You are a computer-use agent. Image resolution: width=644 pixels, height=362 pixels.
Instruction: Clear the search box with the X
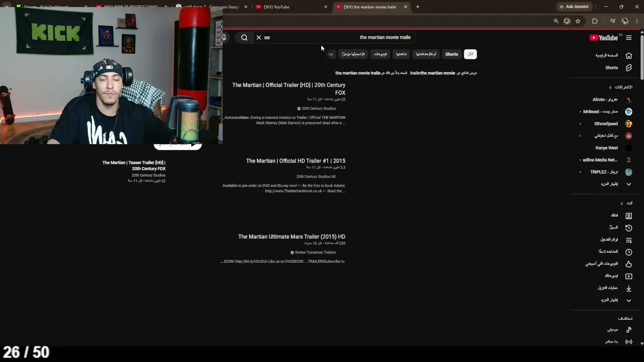point(259,37)
